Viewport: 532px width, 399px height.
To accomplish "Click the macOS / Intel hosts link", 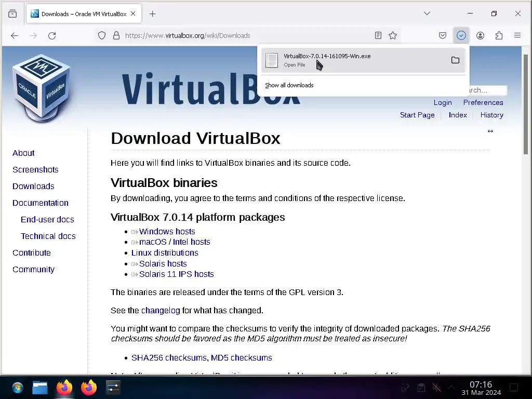I will pos(175,242).
